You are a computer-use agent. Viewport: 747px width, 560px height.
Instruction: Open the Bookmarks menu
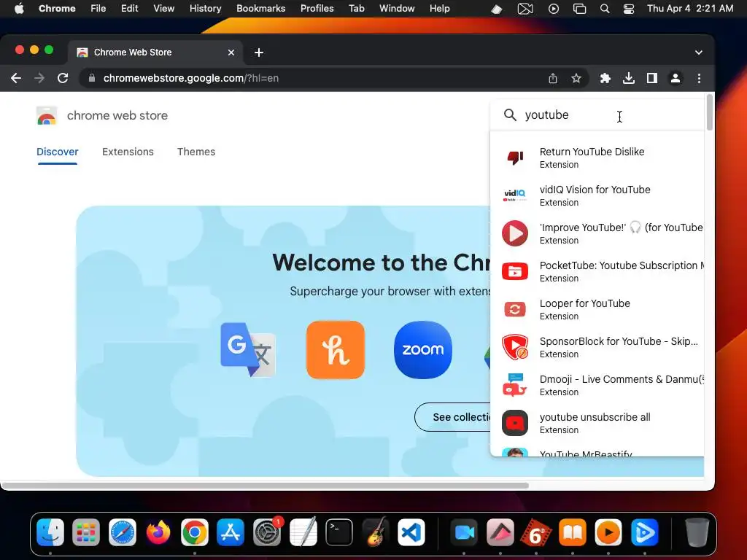point(260,9)
